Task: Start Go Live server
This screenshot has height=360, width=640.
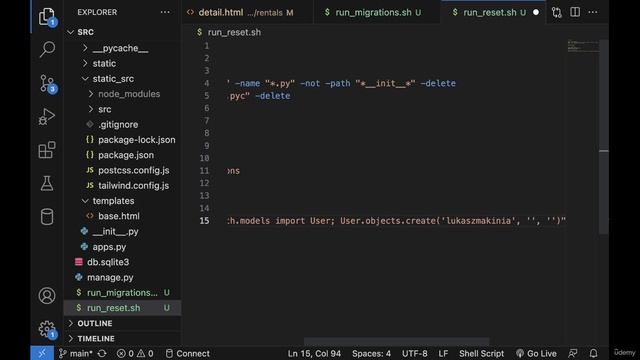Action: coord(536,353)
